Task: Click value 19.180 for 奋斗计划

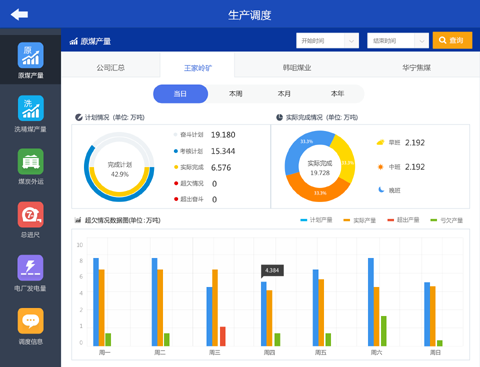Action: [x=223, y=135]
